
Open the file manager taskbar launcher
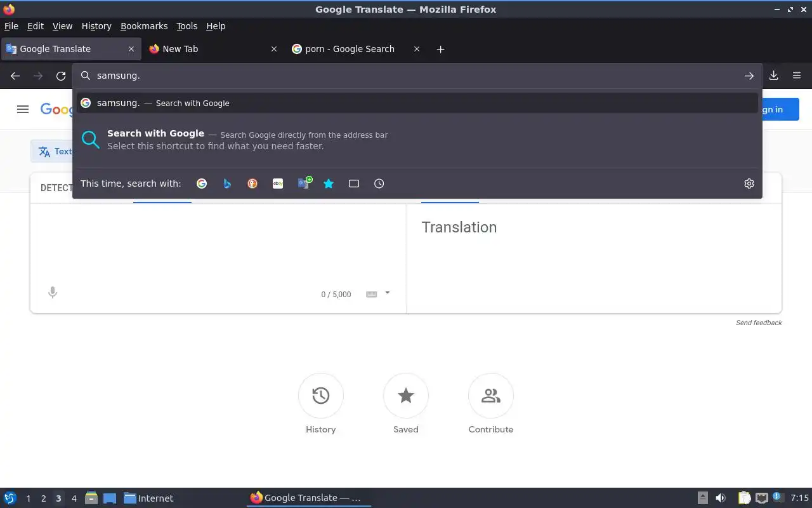pos(91,498)
